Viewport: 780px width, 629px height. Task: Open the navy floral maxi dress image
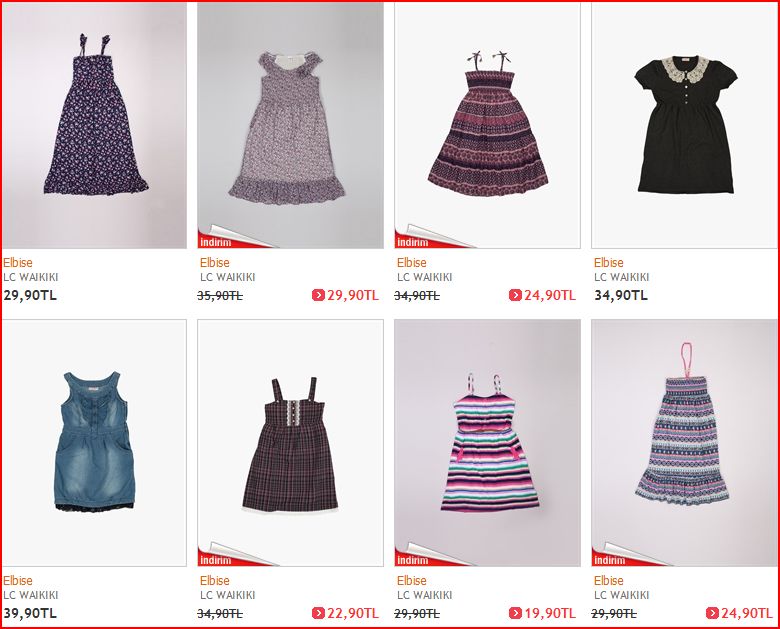95,125
